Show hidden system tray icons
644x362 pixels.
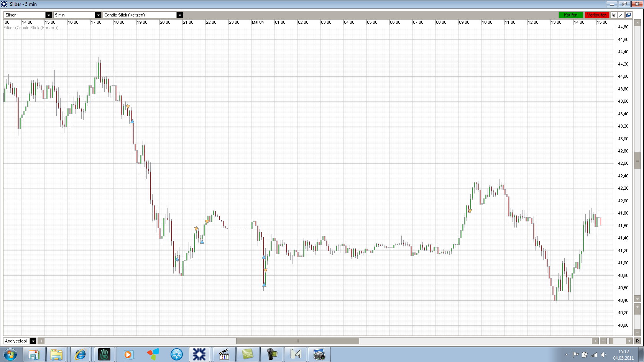click(566, 355)
